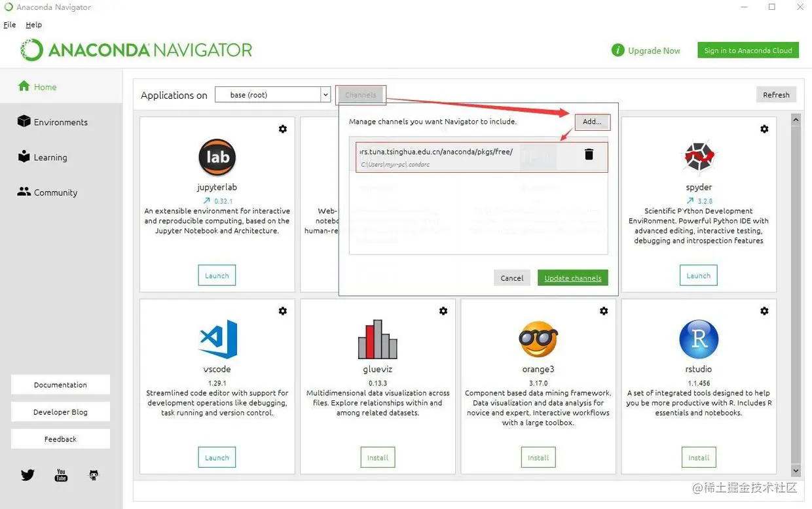
Task: Open the jupyterlab card gear settings
Action: point(283,129)
